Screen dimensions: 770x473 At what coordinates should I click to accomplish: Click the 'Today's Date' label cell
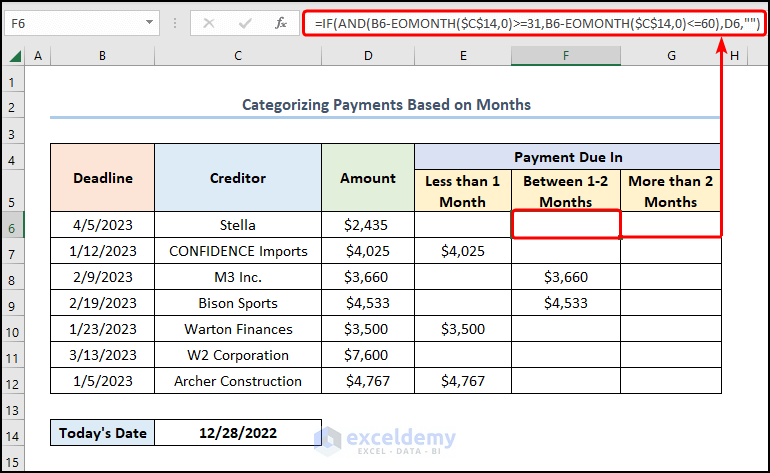pyautogui.click(x=103, y=433)
